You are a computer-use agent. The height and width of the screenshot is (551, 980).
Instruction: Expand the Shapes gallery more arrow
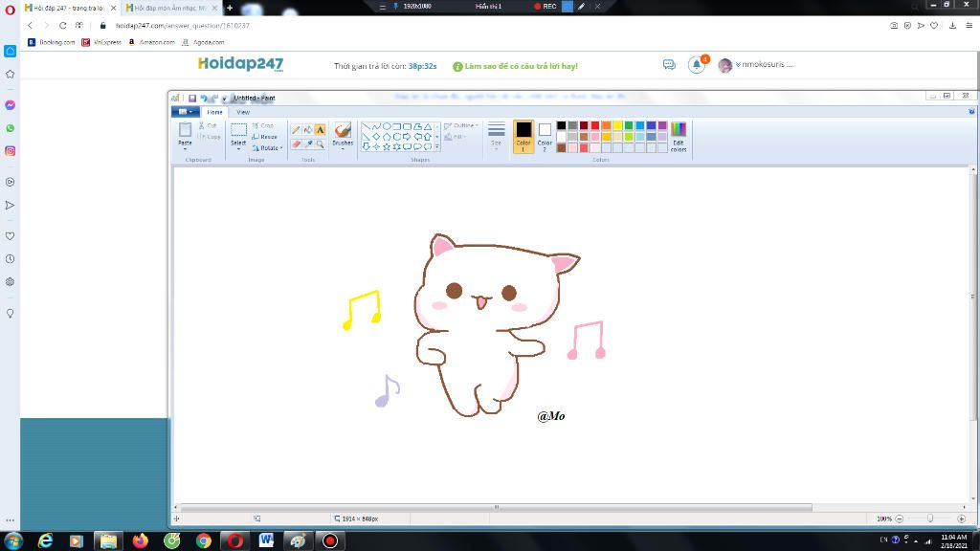[436, 146]
